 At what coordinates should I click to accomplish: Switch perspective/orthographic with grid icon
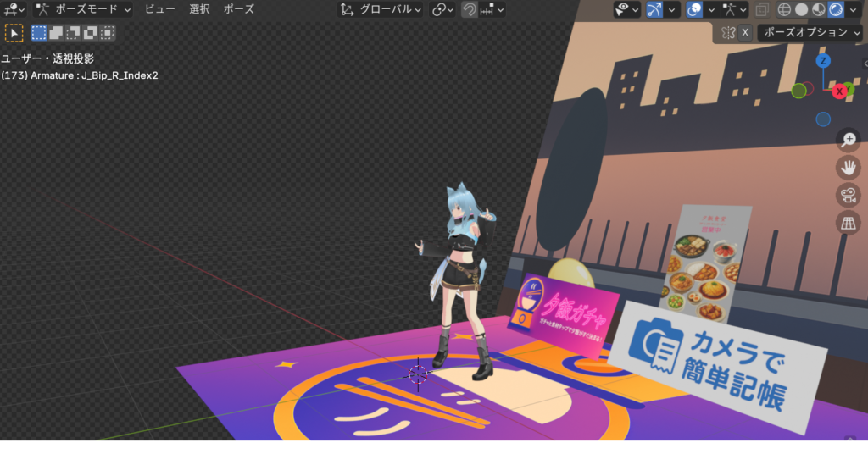pos(848,223)
